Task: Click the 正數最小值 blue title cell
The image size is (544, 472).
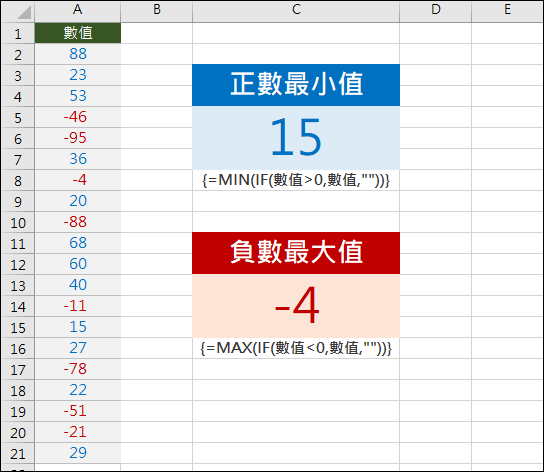Action: (296, 85)
